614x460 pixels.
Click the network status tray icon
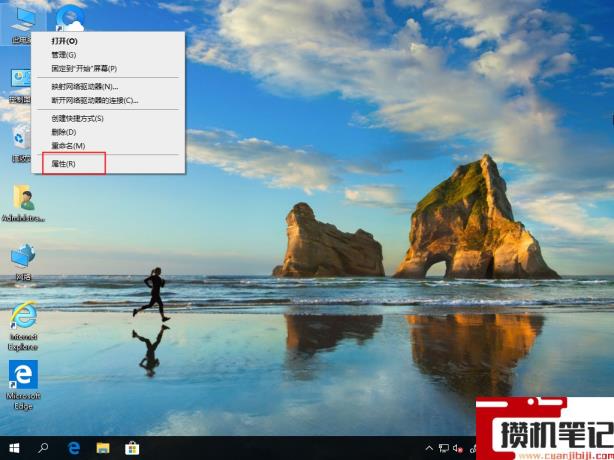tap(444, 448)
